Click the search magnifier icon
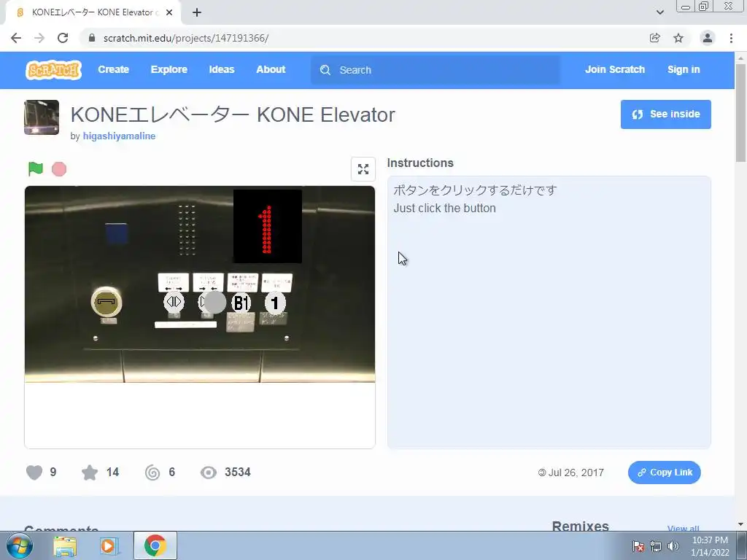The height and width of the screenshot is (560, 747). pyautogui.click(x=325, y=70)
